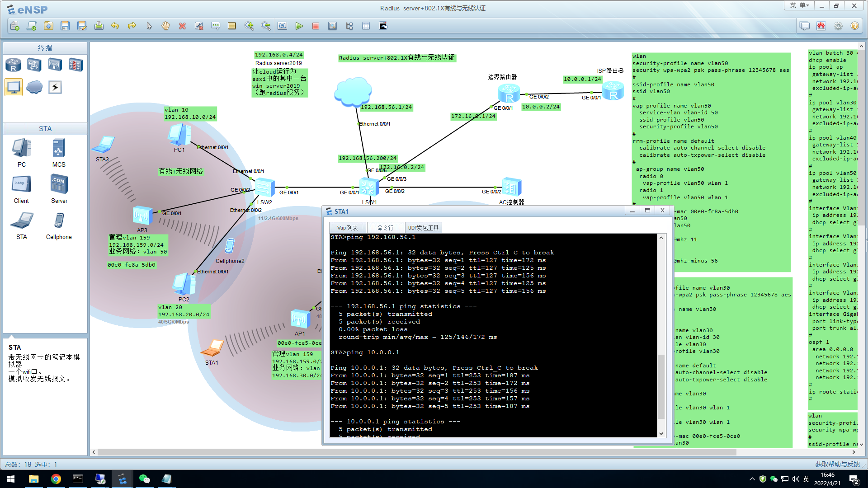Open the 菜单 dropdown menu

pyautogui.click(x=799, y=6)
